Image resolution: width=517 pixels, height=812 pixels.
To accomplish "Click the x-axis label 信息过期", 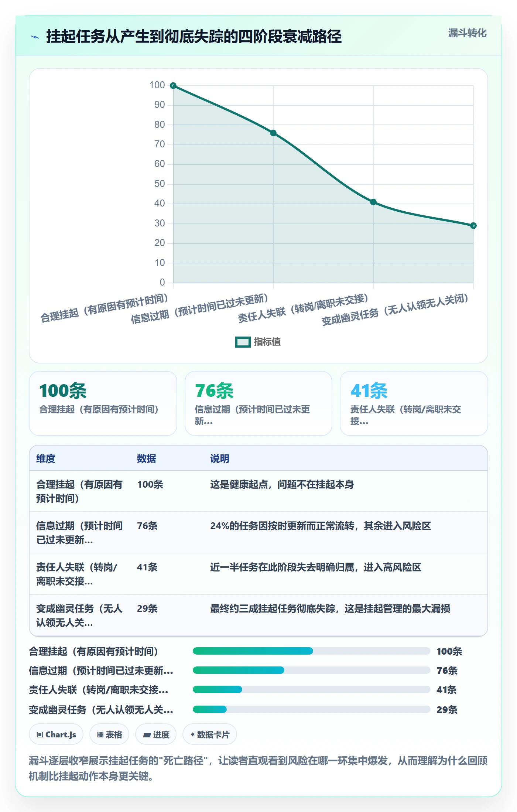I will (x=199, y=308).
